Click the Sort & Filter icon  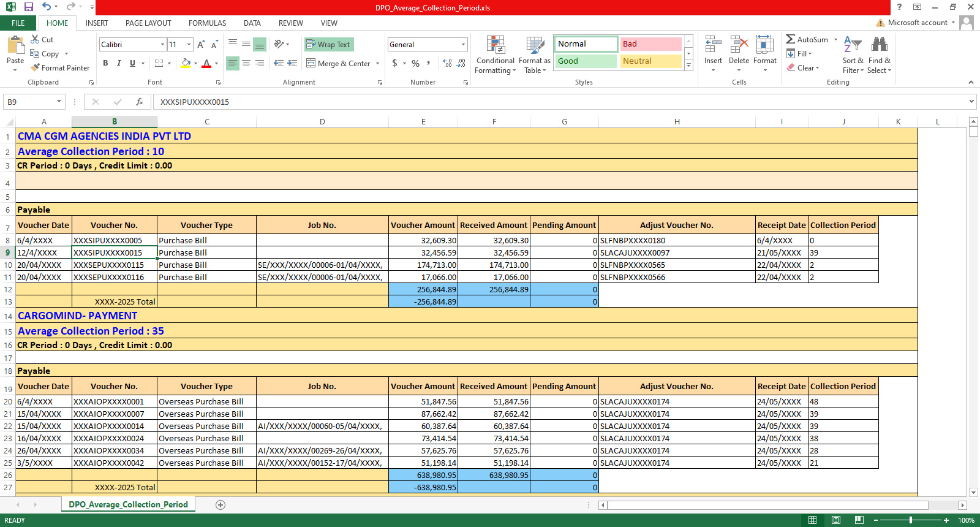(x=852, y=45)
